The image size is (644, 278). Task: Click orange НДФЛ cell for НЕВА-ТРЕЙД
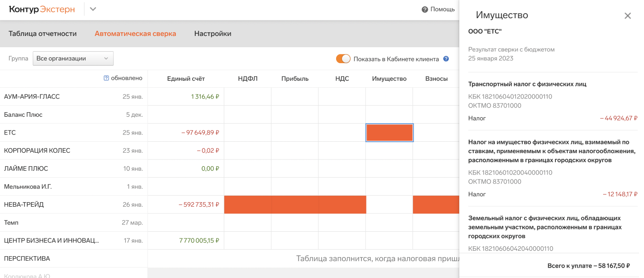(248, 204)
